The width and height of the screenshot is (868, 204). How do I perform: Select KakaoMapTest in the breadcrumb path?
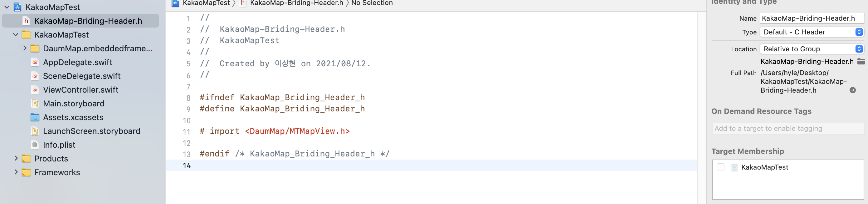click(206, 3)
